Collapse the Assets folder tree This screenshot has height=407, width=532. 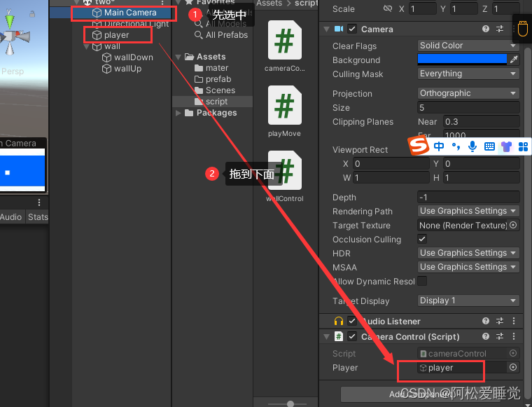[x=178, y=57]
